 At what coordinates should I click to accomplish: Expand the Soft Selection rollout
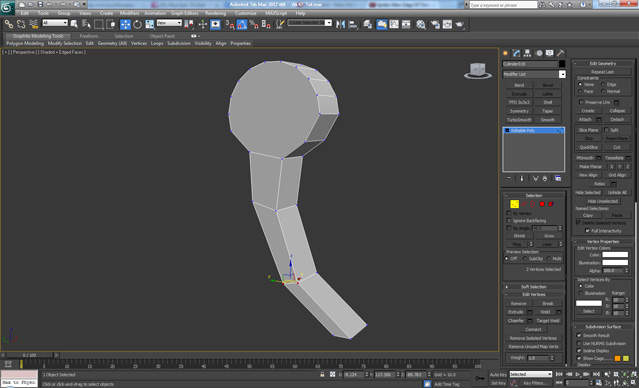533,287
